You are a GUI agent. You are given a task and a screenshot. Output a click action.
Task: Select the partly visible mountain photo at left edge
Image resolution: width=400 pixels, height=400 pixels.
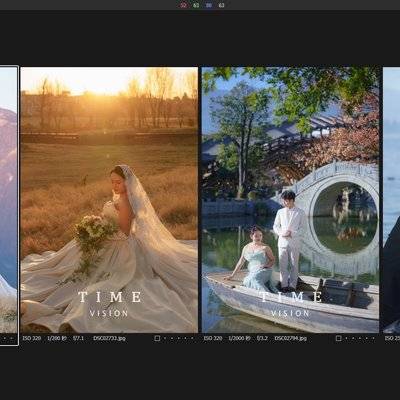click(8, 200)
